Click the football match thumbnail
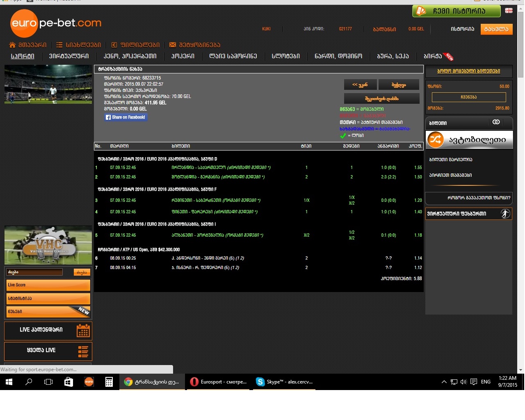 tap(48, 84)
